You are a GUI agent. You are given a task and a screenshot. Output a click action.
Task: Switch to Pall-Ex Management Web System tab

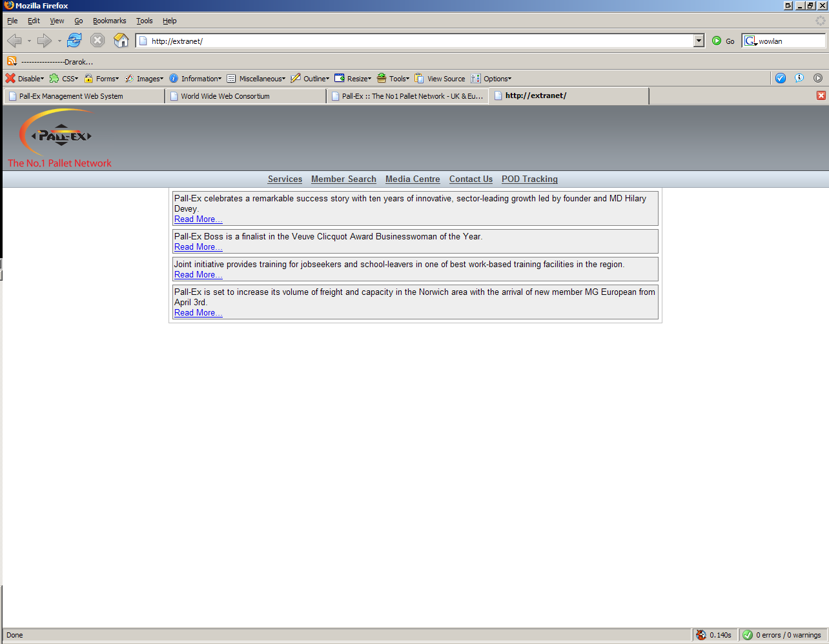point(84,96)
